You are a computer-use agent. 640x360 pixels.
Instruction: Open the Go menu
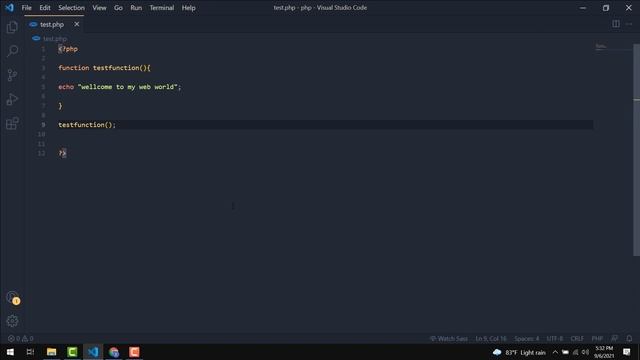pyautogui.click(x=118, y=8)
